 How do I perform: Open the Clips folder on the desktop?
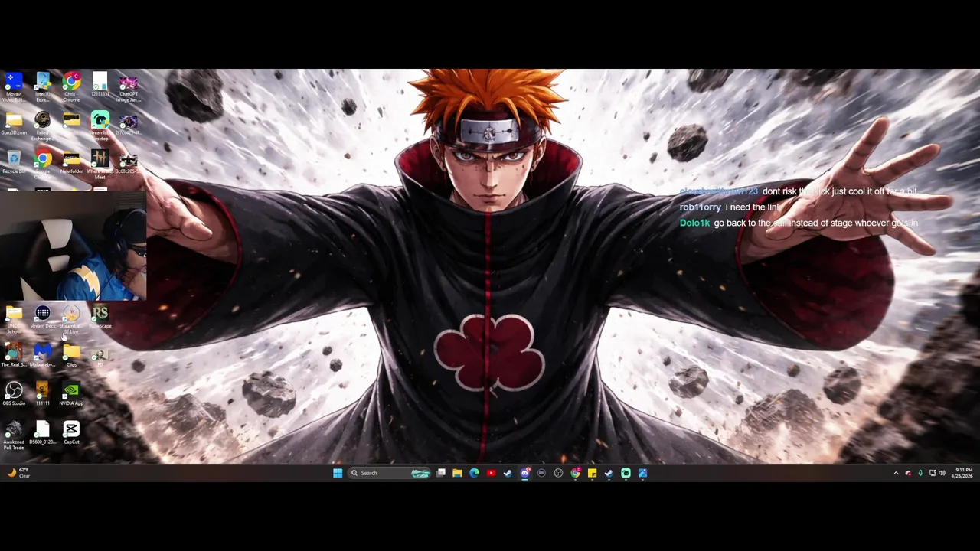point(71,355)
